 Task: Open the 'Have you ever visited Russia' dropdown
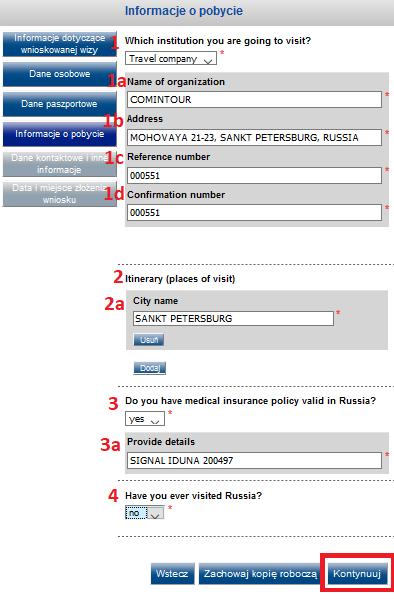(145, 513)
